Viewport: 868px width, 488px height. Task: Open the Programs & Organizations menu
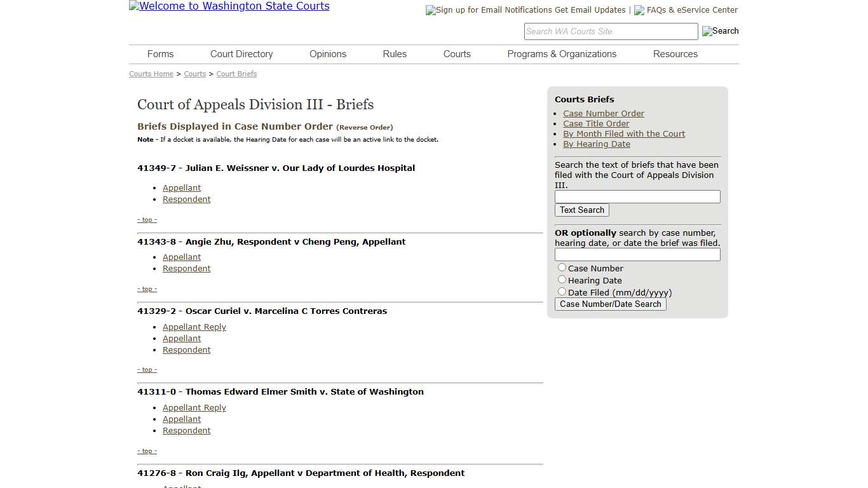562,54
